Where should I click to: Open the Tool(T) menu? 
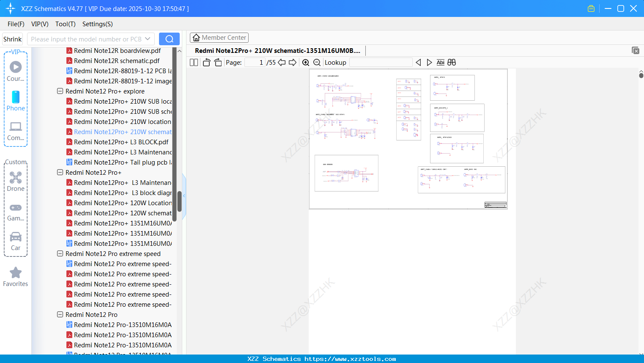click(66, 24)
